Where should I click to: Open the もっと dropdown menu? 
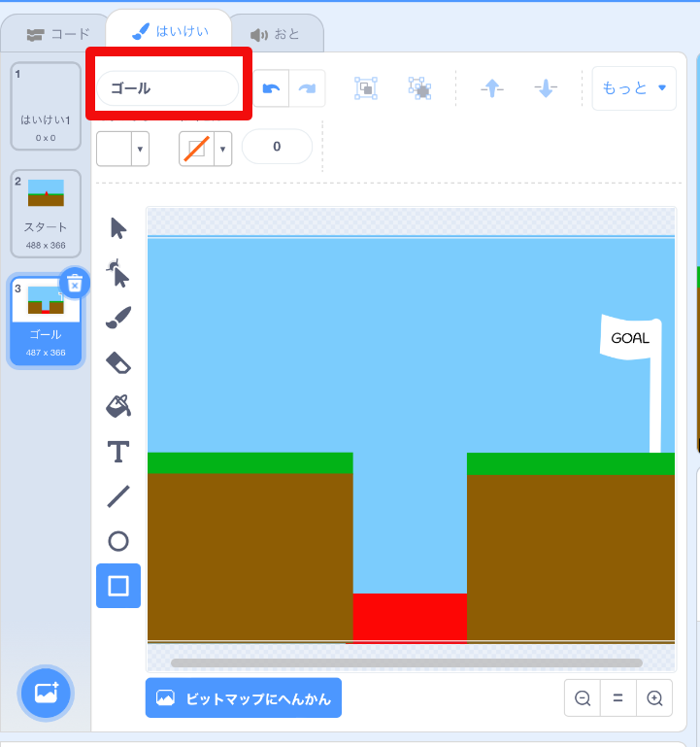coord(634,88)
